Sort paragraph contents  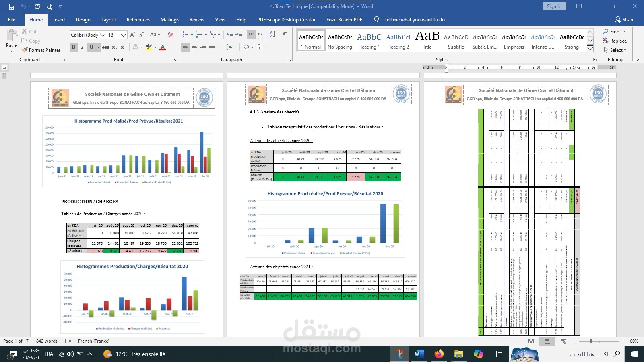click(272, 35)
